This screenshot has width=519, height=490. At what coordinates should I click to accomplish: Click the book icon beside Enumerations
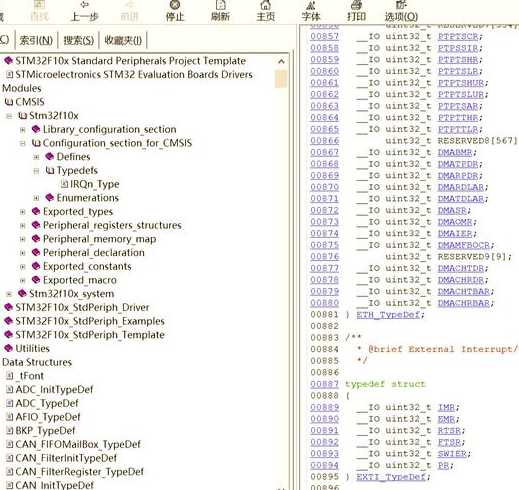(x=50, y=198)
